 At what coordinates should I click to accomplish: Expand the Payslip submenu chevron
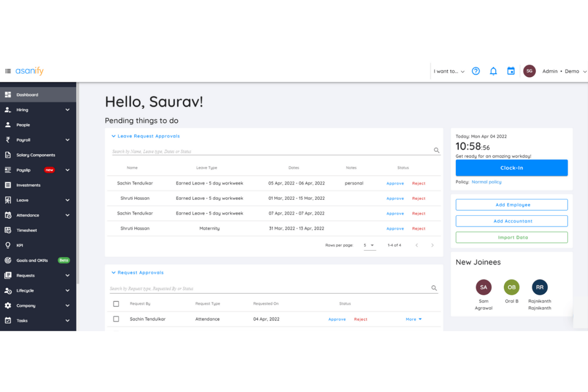tap(68, 170)
